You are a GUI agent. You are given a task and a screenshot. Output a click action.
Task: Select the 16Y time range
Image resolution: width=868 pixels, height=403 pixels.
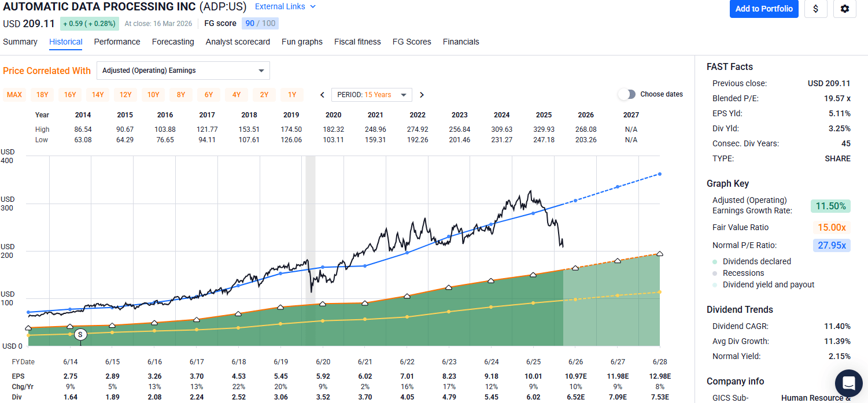[70, 95]
